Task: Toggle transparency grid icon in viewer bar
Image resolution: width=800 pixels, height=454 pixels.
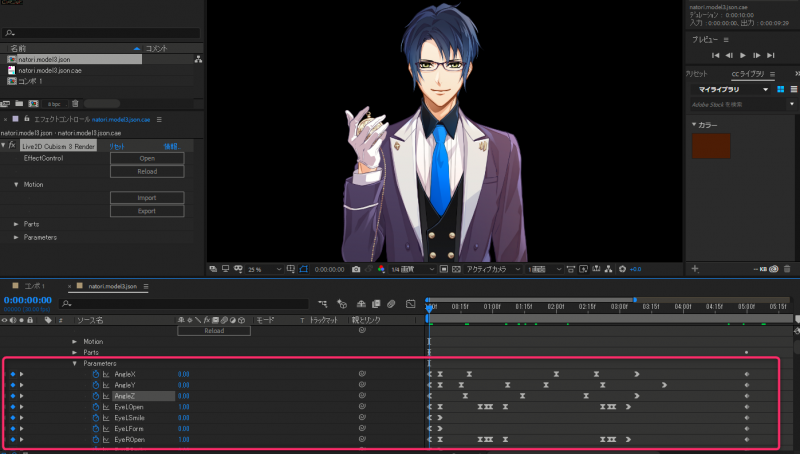Action: (x=456, y=269)
